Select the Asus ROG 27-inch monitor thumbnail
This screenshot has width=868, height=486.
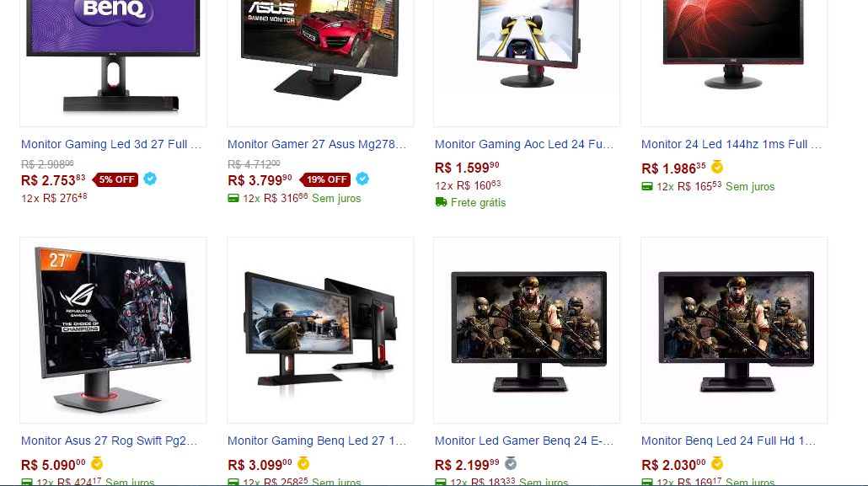tap(113, 330)
